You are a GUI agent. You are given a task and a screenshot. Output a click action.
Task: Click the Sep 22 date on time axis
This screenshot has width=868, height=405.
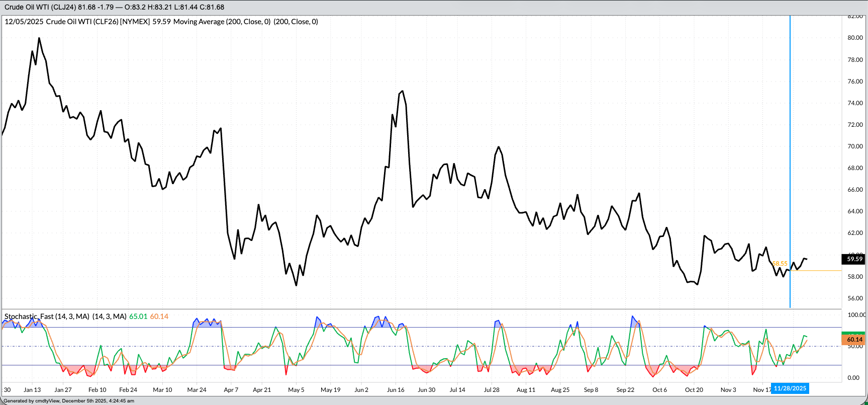(625, 390)
